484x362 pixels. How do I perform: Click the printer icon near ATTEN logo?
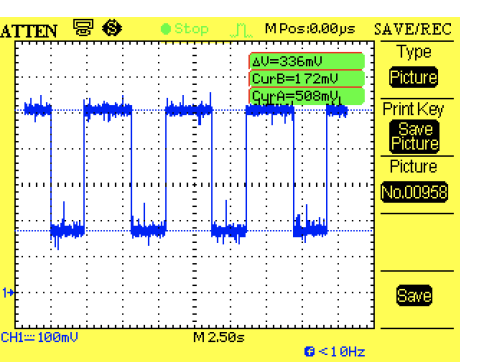coord(83,27)
